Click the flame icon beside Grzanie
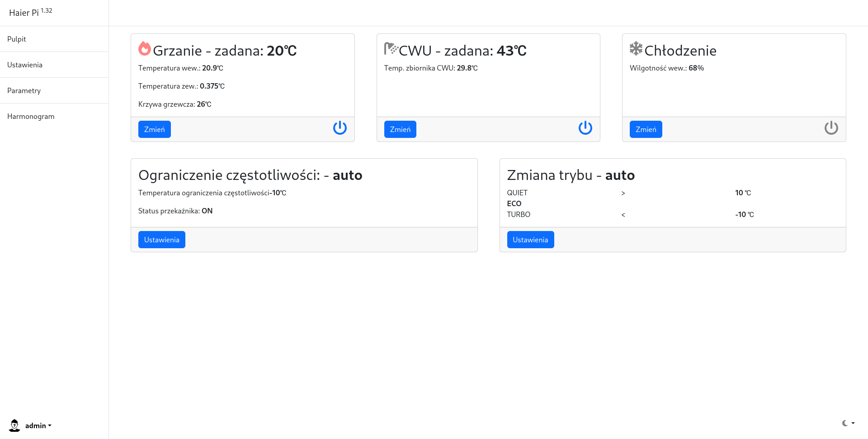The height and width of the screenshot is (439, 868). click(145, 48)
